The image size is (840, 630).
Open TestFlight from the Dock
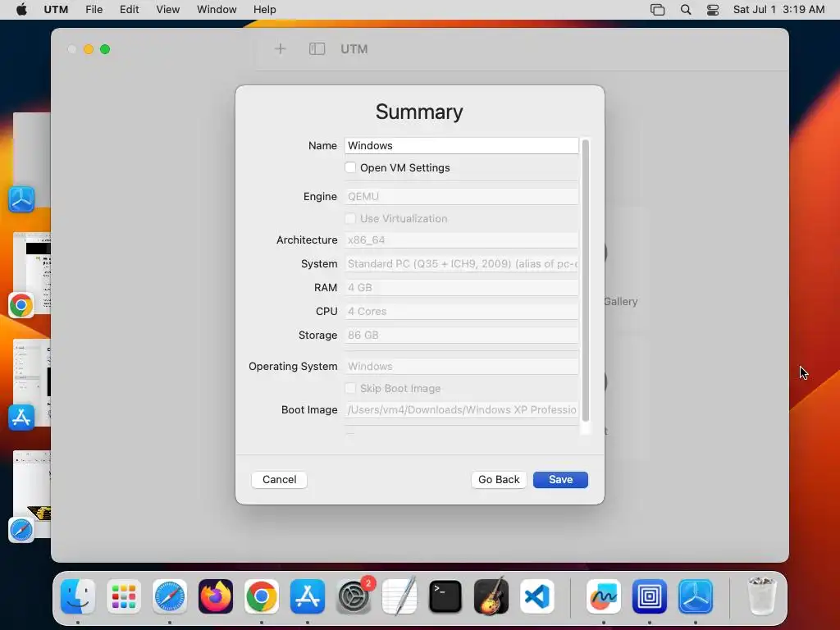click(696, 596)
